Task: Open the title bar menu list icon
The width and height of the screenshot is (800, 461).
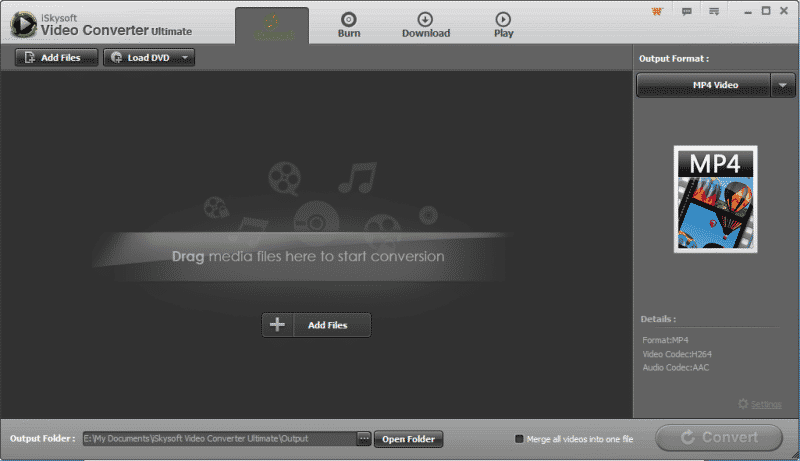Action: [x=714, y=11]
